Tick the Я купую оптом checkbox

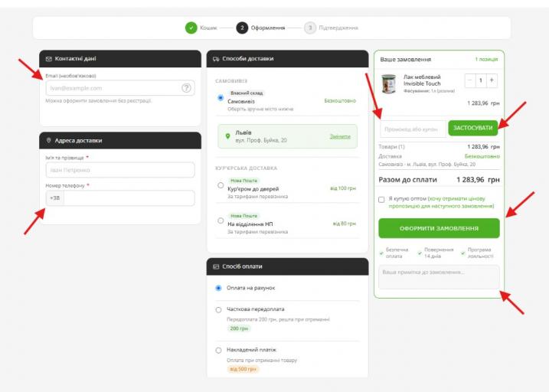(x=381, y=200)
